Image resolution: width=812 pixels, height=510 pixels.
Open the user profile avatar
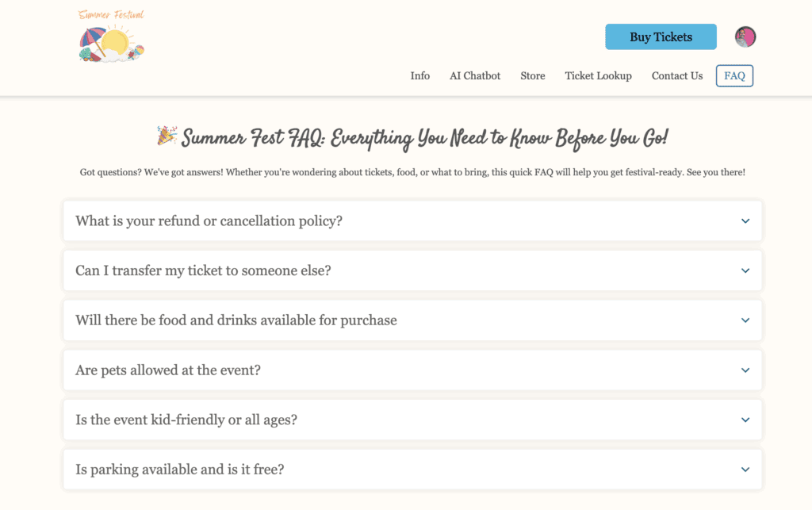pyautogui.click(x=745, y=36)
